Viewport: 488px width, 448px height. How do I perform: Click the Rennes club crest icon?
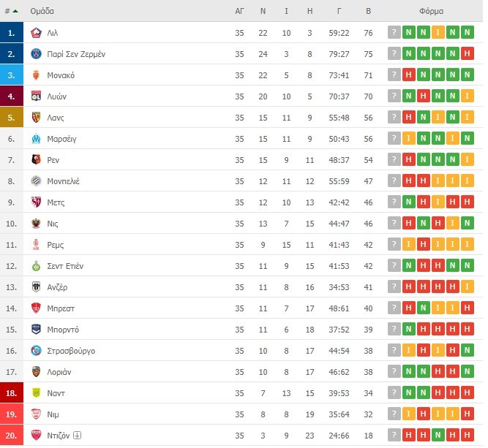37,160
